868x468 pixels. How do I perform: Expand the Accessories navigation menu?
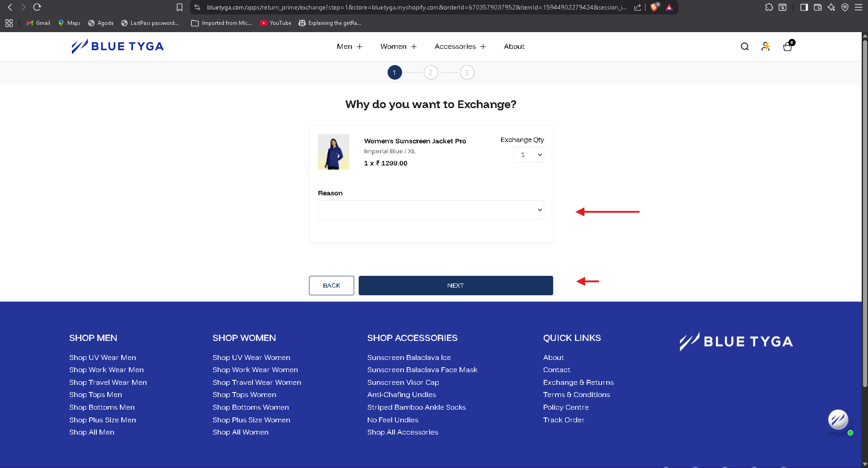pyautogui.click(x=460, y=47)
